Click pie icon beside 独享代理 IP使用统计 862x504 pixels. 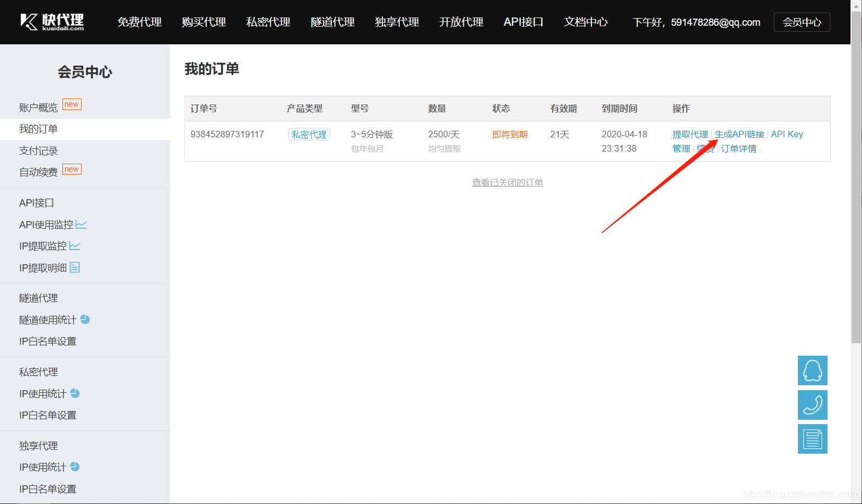point(75,466)
